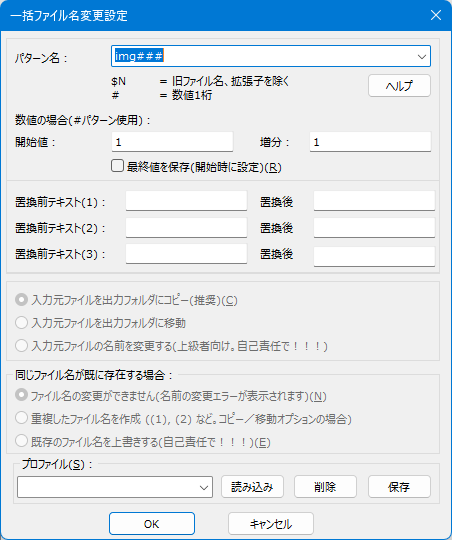Screen dimensions: 452x540
Task: Enable the 最終値を保存 checkbox
Action: [x=117, y=166]
